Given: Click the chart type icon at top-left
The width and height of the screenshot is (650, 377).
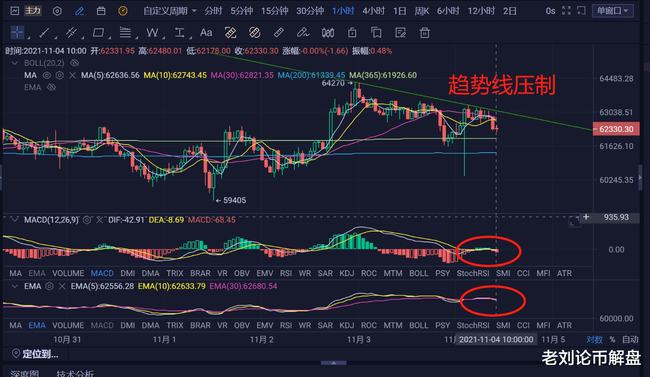Looking at the screenshot, I should point(15,11).
